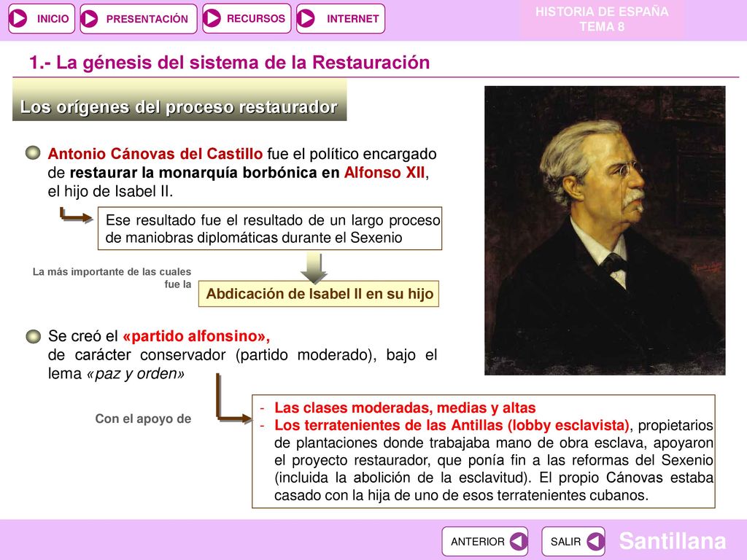
Task: Click the play arrow icon beside INICIO
Action: [18, 18]
